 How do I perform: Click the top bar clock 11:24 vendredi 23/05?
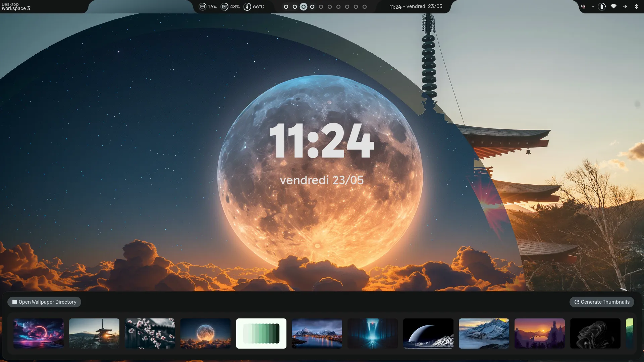(x=416, y=6)
